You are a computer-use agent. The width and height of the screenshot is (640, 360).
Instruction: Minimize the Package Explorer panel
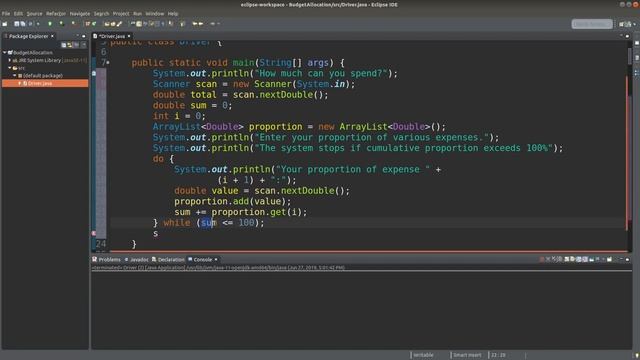[x=78, y=36]
